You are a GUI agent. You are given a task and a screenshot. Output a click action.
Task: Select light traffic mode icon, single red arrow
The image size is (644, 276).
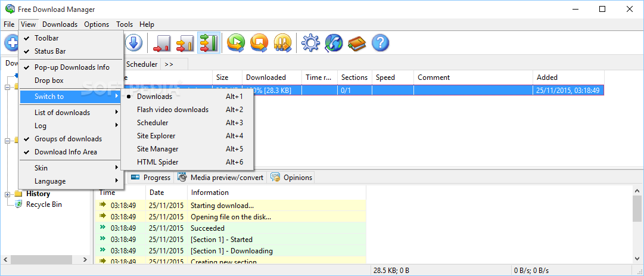[161, 43]
